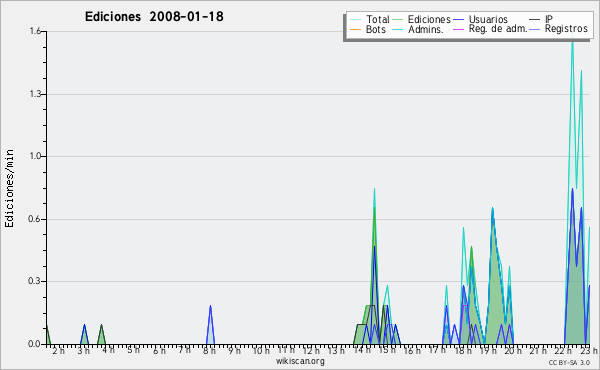The image size is (600, 370).
Task: Click the '5 h' x-axis label
Action: (133, 350)
